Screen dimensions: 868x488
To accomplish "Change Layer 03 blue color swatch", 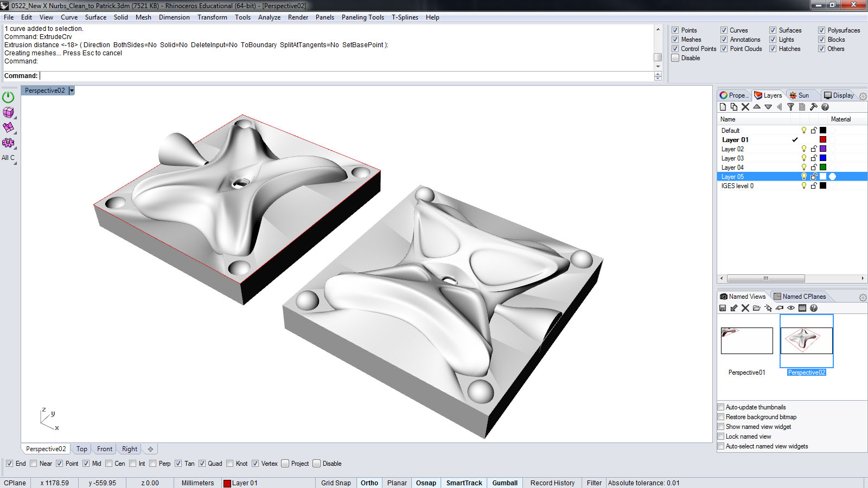I will (x=823, y=158).
